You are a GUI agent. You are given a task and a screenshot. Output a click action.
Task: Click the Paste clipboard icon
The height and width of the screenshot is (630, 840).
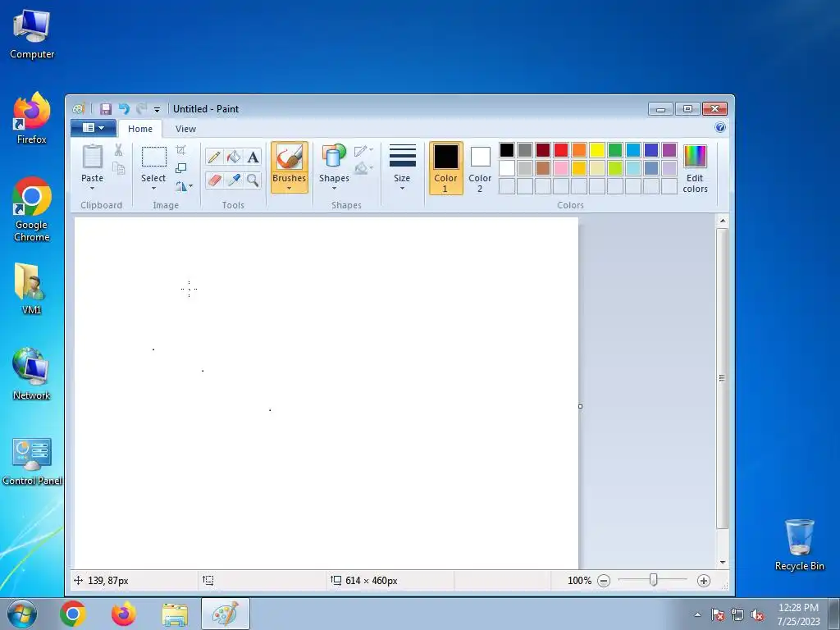pos(92,157)
